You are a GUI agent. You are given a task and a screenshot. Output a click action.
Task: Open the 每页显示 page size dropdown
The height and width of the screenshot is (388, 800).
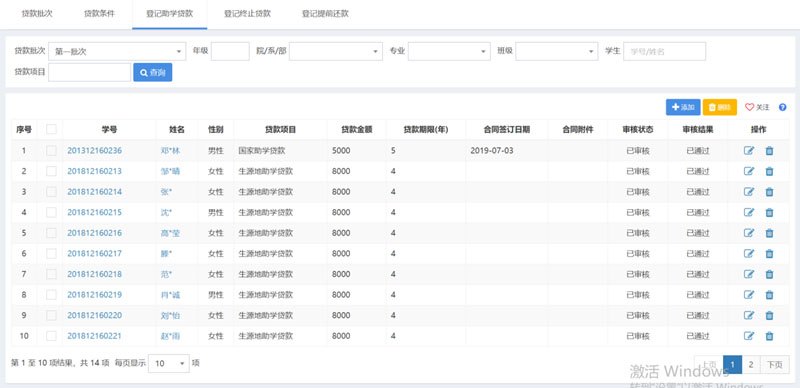tap(169, 363)
